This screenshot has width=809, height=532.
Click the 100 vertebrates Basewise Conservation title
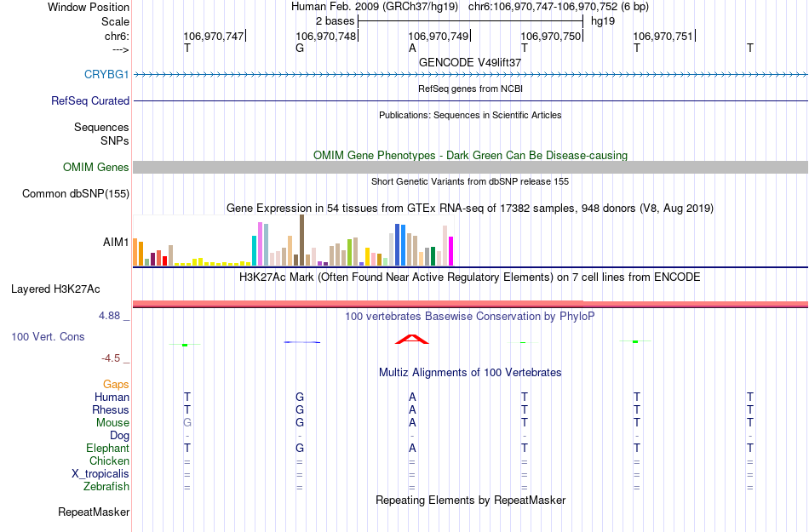coord(470,316)
